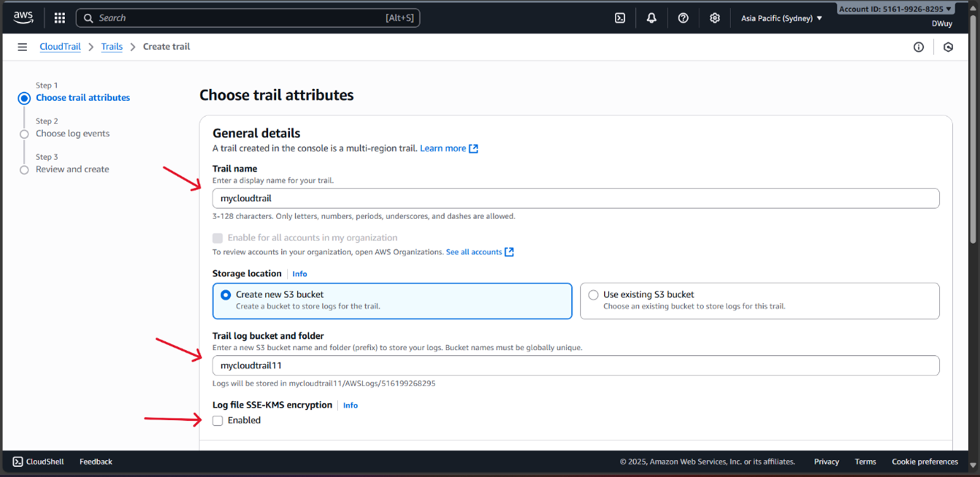Open the AWS console home logo
The height and width of the screenshot is (477, 980).
(23, 18)
